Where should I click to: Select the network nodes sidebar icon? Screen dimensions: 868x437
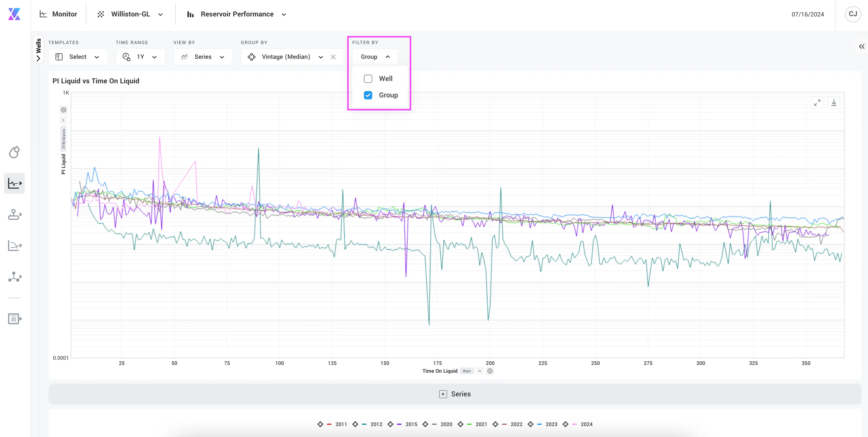[14, 277]
